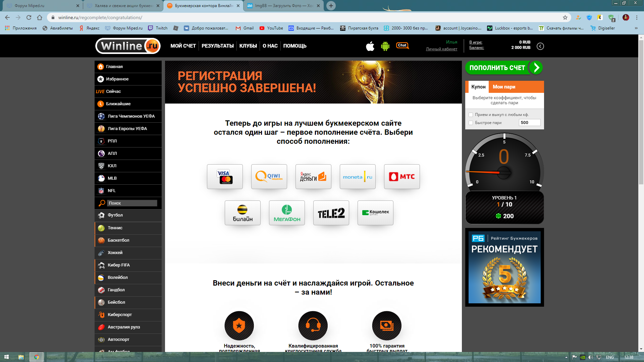Open the Chrome profile avatar

pos(626,17)
